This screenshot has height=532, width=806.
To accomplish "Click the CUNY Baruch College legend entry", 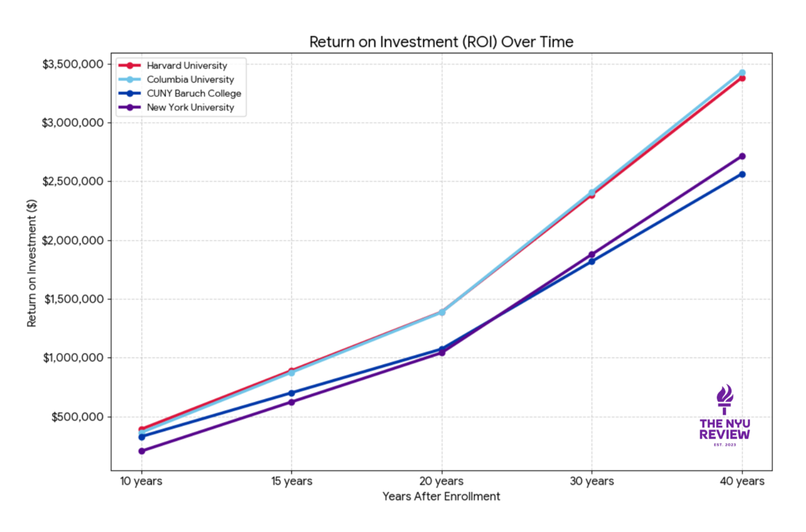I will (180, 93).
